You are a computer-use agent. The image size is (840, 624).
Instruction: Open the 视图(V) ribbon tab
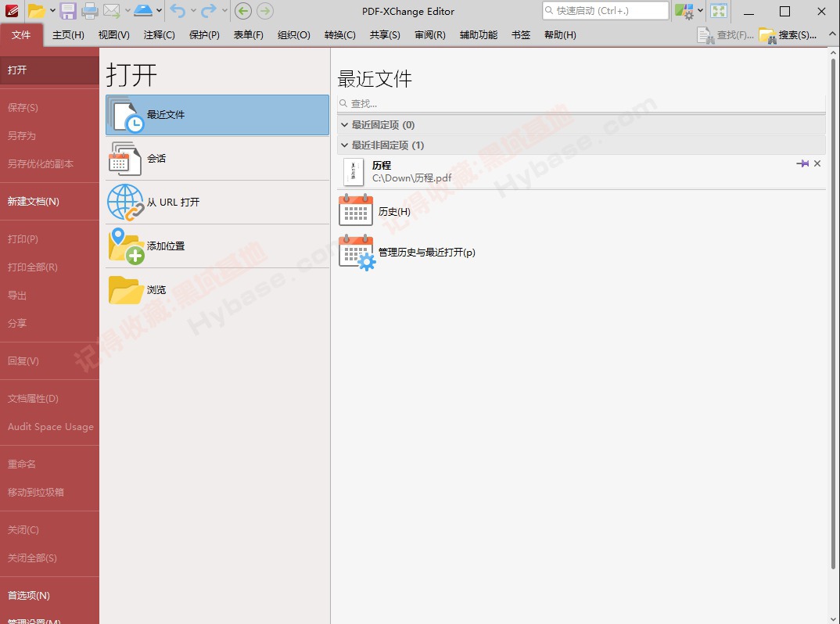[x=113, y=35]
